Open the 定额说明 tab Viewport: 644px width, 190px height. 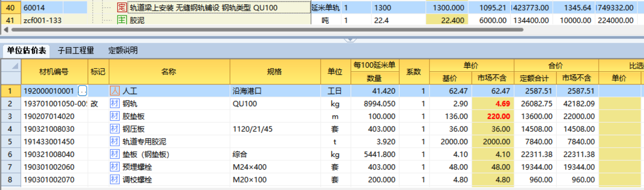(x=123, y=50)
